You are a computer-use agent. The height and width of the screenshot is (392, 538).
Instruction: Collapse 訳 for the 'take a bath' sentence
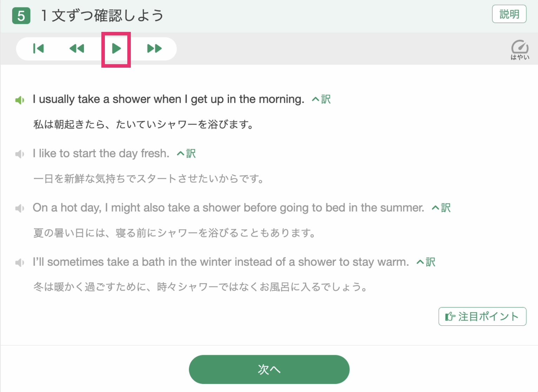pos(426,262)
